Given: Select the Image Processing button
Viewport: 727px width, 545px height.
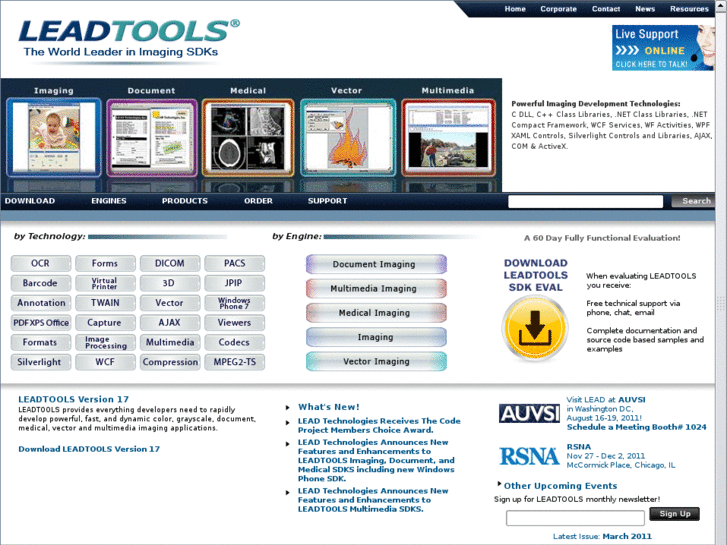Looking at the screenshot, I should [x=105, y=342].
